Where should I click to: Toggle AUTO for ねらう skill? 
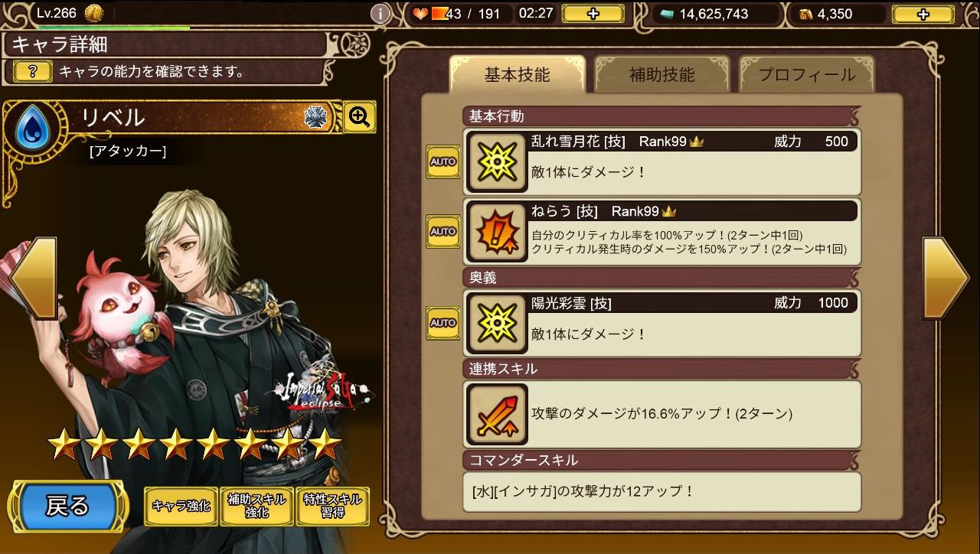pyautogui.click(x=443, y=231)
